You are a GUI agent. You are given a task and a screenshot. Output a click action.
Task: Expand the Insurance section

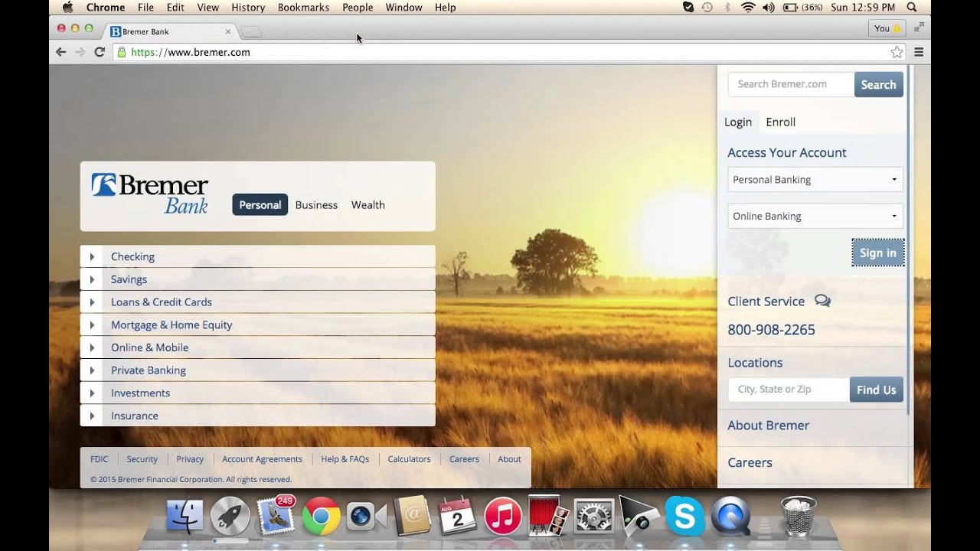(x=257, y=416)
